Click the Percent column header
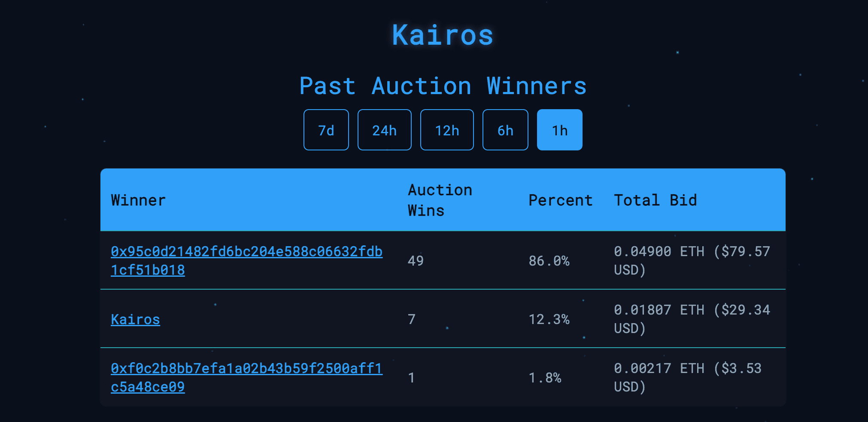Viewport: 868px width, 422px height. (x=560, y=200)
